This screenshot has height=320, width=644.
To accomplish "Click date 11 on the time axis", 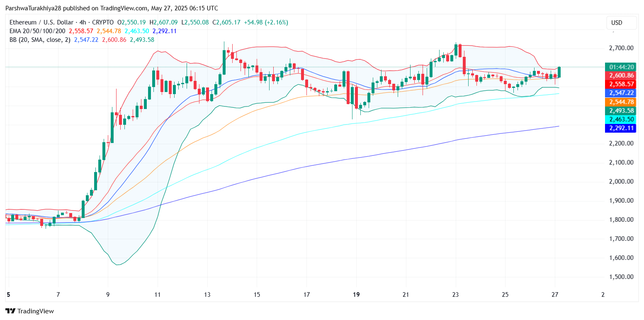I will pyautogui.click(x=157, y=295).
